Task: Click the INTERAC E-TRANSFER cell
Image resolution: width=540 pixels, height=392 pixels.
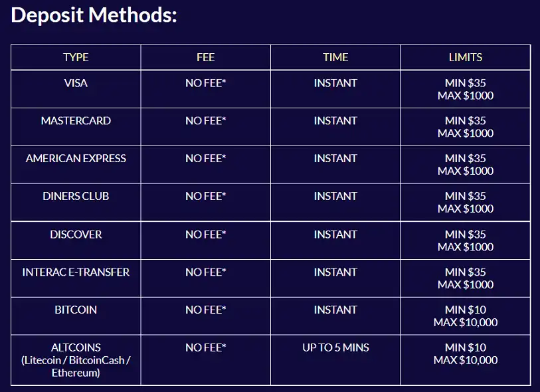Action: tap(76, 272)
